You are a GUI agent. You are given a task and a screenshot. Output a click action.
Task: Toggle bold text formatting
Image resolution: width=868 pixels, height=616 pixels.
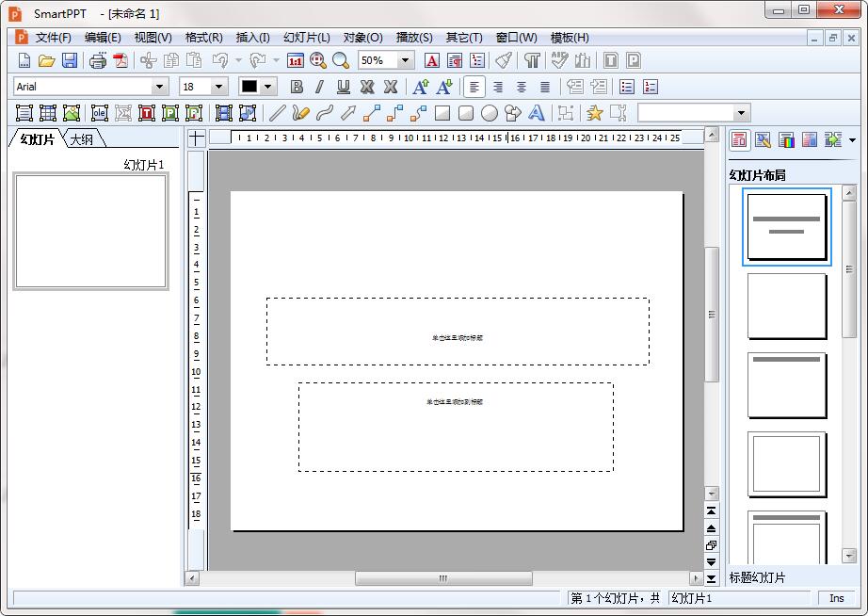(x=297, y=87)
